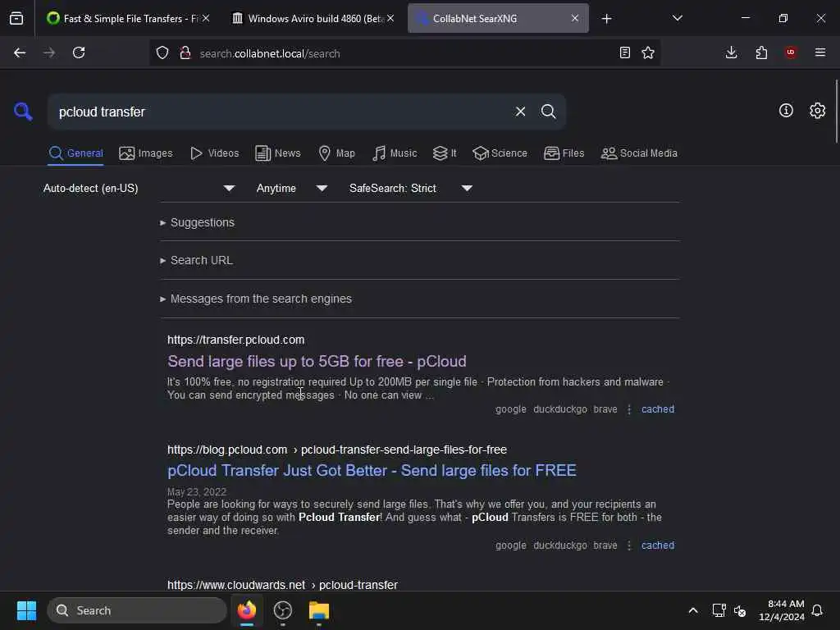Select the Videos search category
840x630 pixels.
point(215,153)
